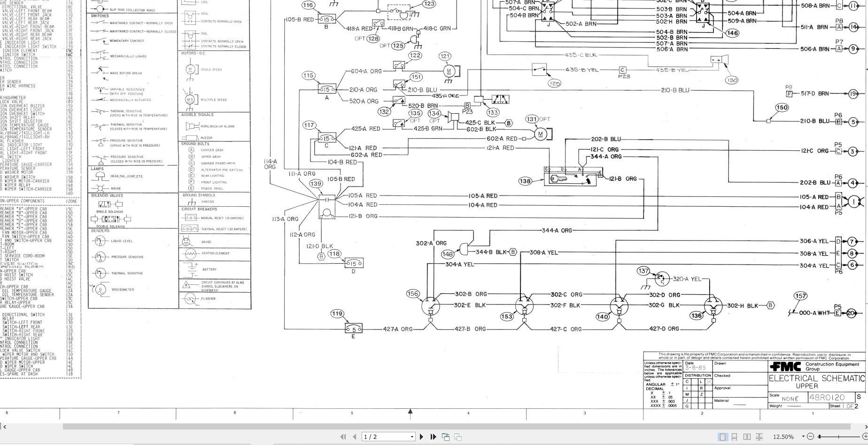The height and width of the screenshot is (445, 868).
Task: Enable two-page scrolling layout
Action: pos(759,437)
